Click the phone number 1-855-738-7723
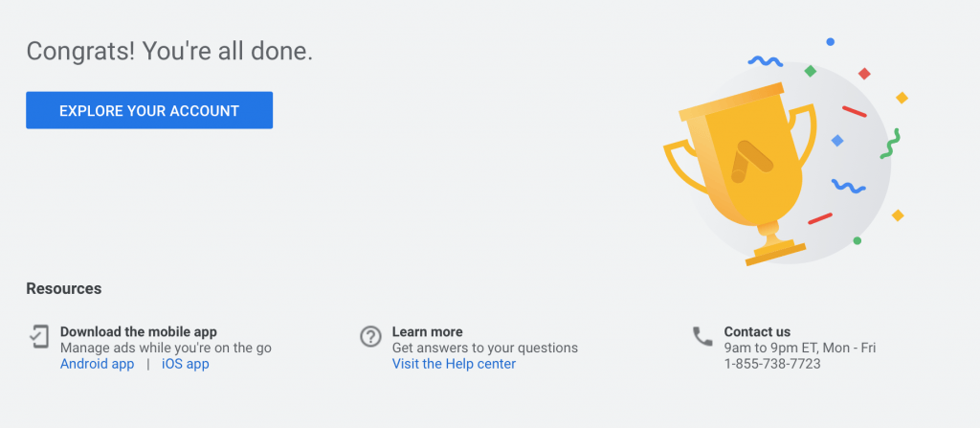This screenshot has width=980, height=428. (772, 364)
